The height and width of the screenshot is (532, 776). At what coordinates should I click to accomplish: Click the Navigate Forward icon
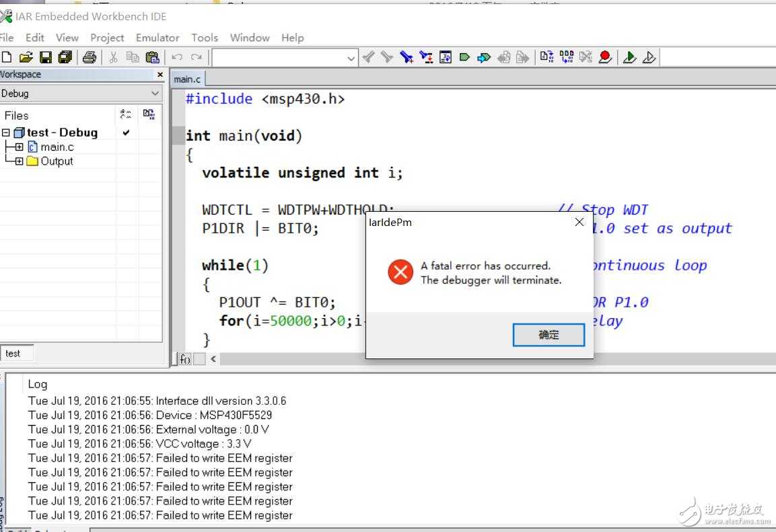tap(523, 57)
